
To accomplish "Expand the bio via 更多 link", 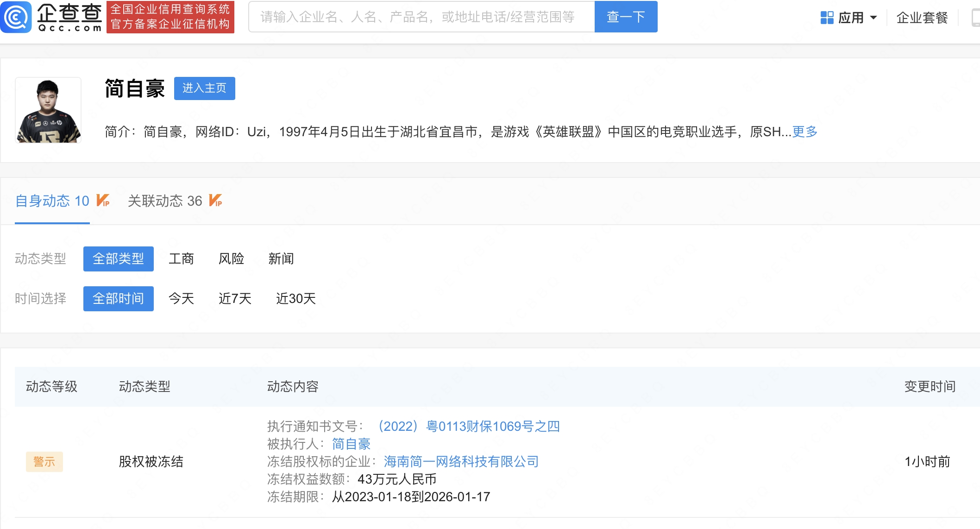I will point(805,132).
